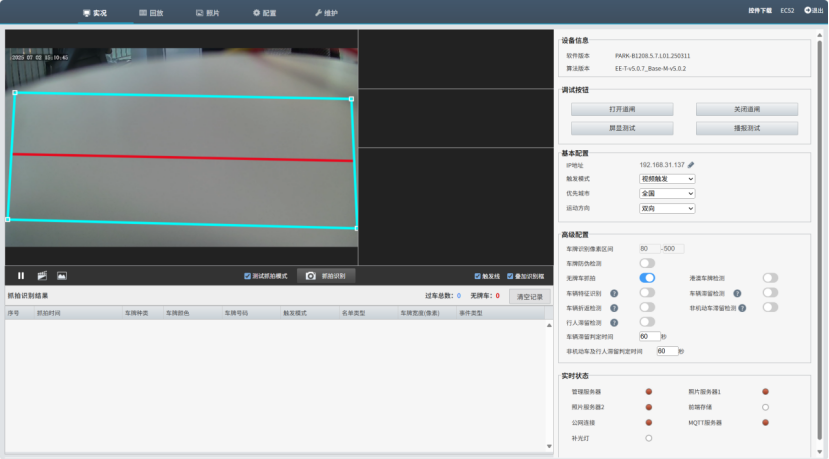829x459 pixels.
Task: Disable 无牌车抓拍 switch
Action: click(647, 278)
